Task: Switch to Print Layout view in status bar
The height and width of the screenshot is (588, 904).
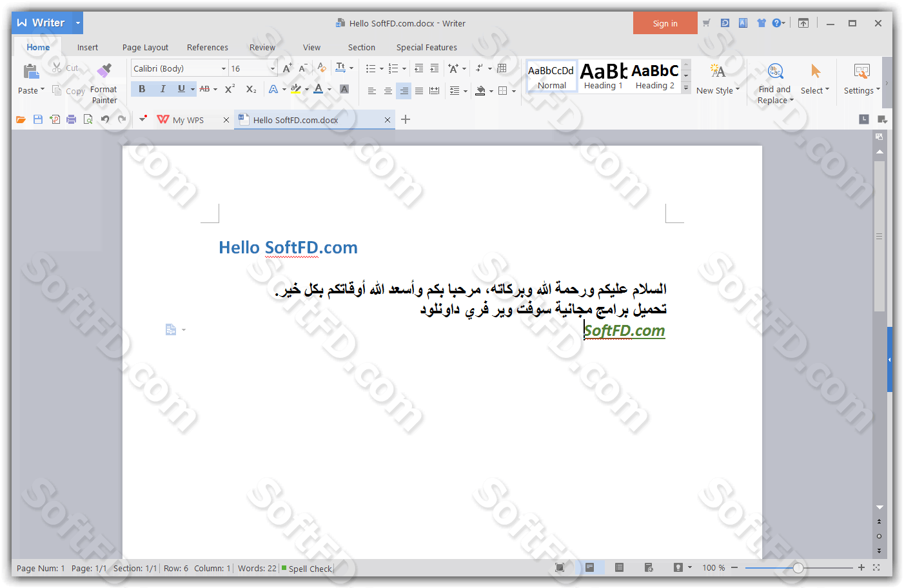Action: click(589, 567)
